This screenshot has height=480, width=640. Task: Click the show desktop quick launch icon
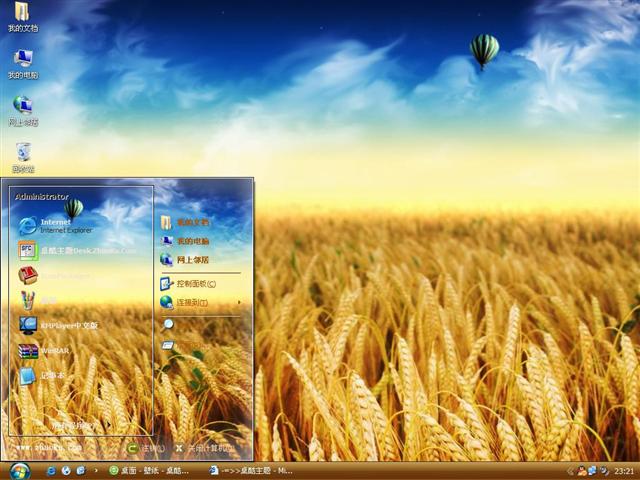click(80, 471)
